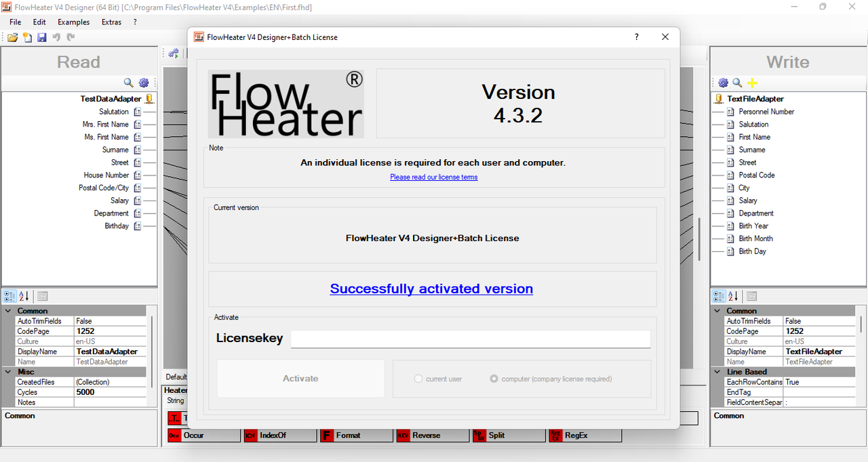868x462 pixels.
Task: Click the Activate button
Action: 300,379
